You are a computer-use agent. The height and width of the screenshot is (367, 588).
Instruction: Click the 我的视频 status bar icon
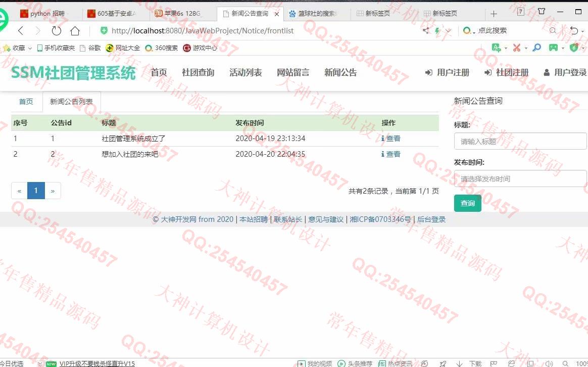click(x=315, y=363)
